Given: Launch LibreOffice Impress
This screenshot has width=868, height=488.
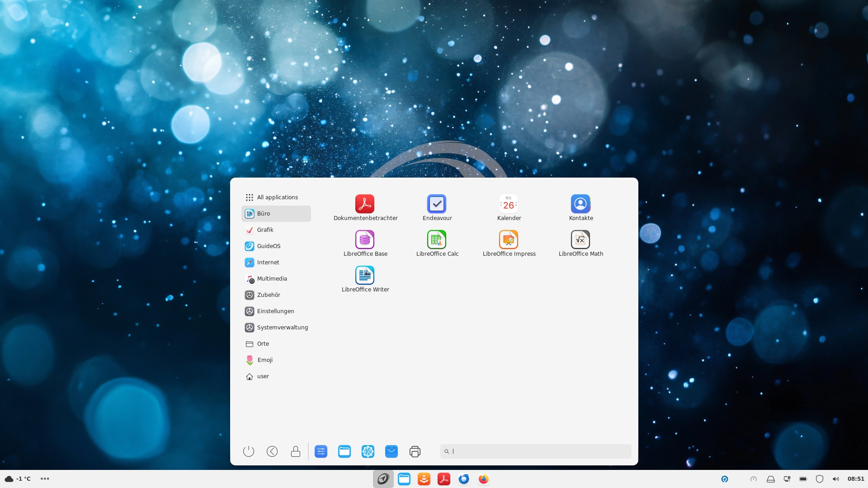Looking at the screenshot, I should (509, 240).
